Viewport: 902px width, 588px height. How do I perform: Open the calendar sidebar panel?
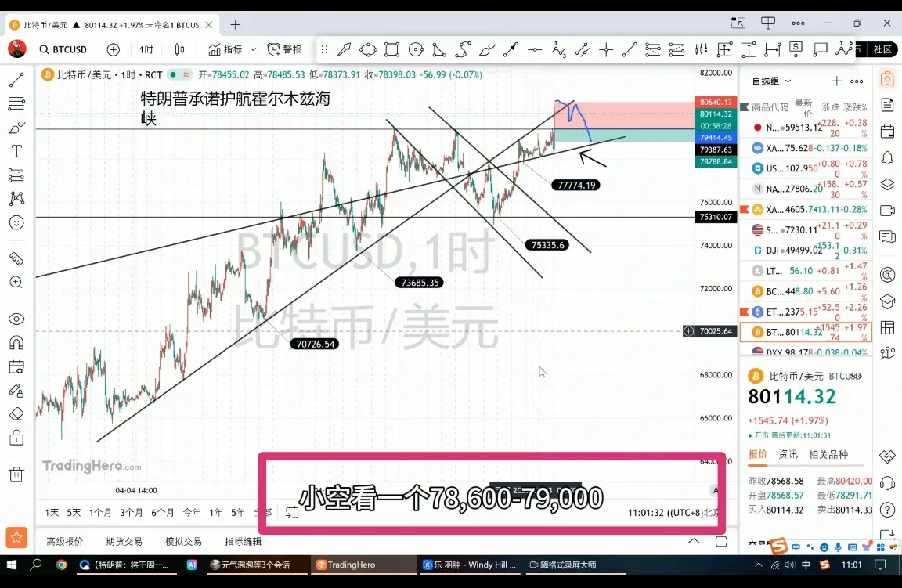pos(888,132)
